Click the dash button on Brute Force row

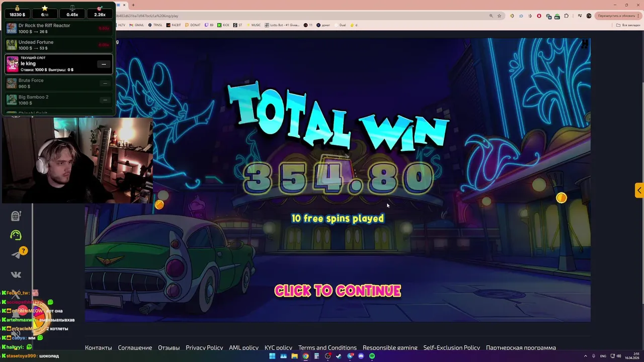pyautogui.click(x=105, y=83)
